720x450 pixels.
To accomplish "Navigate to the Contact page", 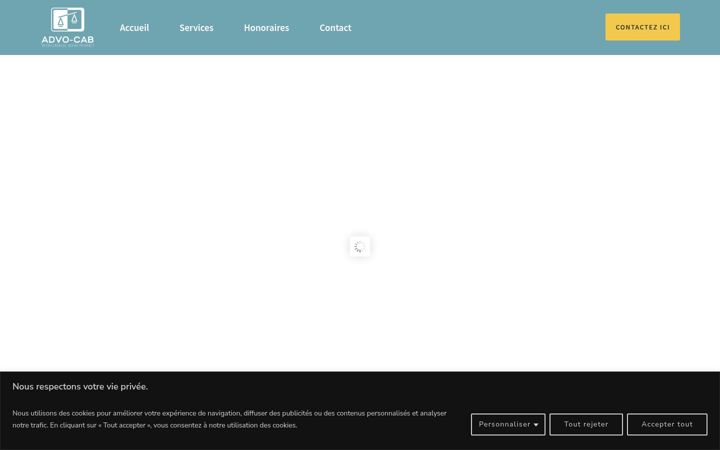I will (x=335, y=28).
